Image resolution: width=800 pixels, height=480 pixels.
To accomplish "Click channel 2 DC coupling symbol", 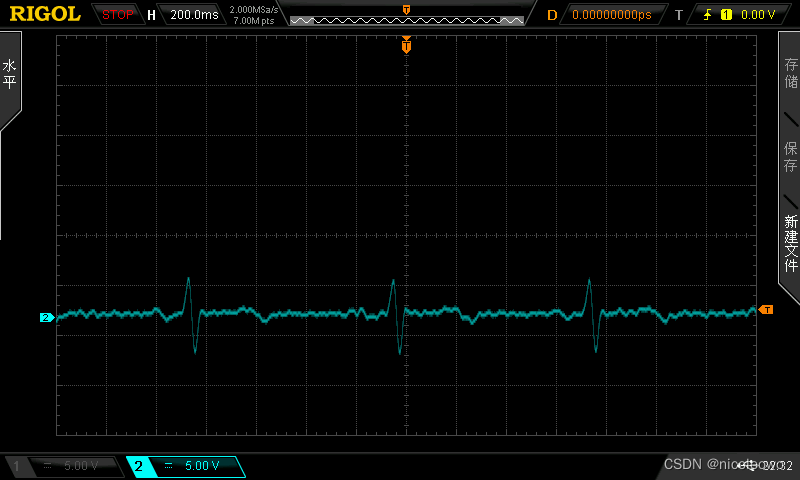I will pos(168,466).
